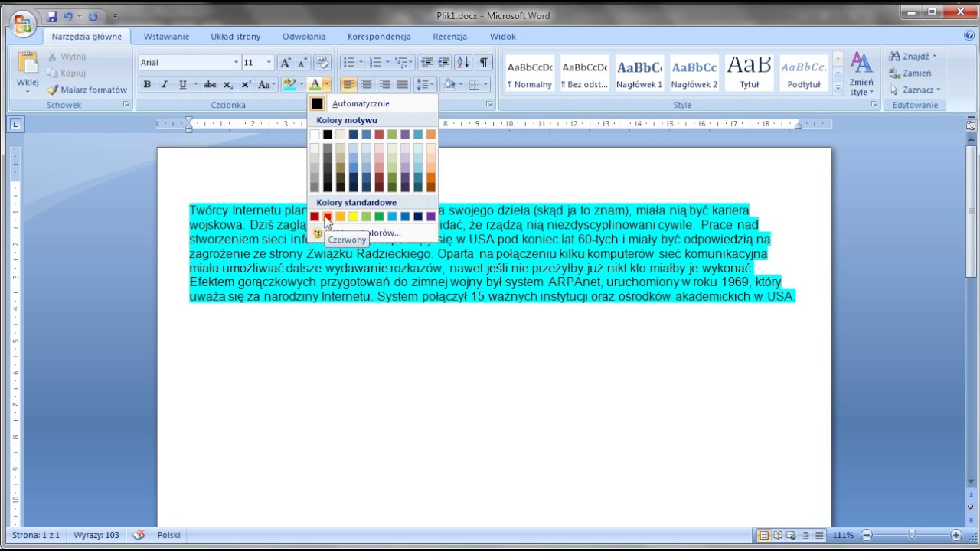Pick the Czerwony standard color swatch

[327, 217]
